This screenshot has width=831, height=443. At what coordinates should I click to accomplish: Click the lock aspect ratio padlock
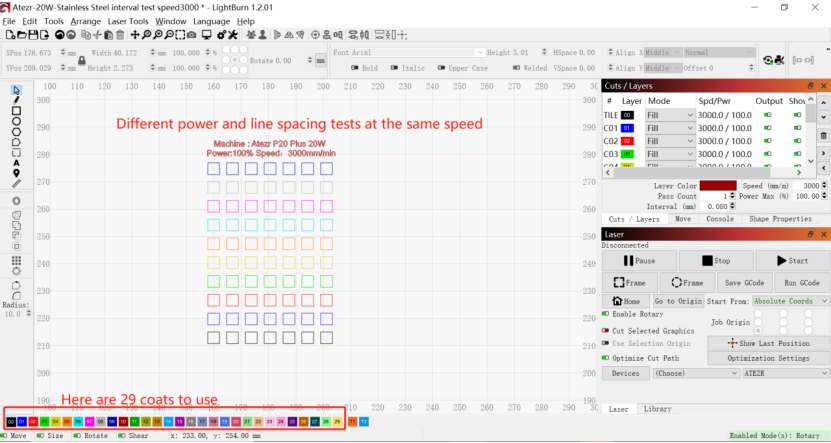(82, 60)
